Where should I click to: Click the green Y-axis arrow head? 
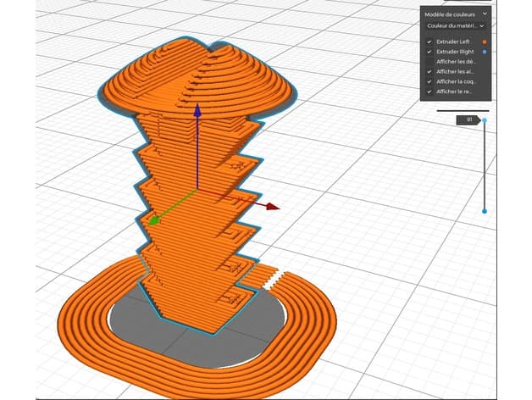click(154, 221)
